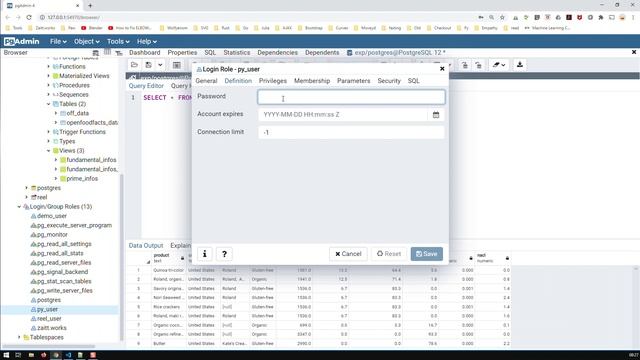Open the save options dropdown arrow
This screenshot has height=360, width=640.
(160, 65)
